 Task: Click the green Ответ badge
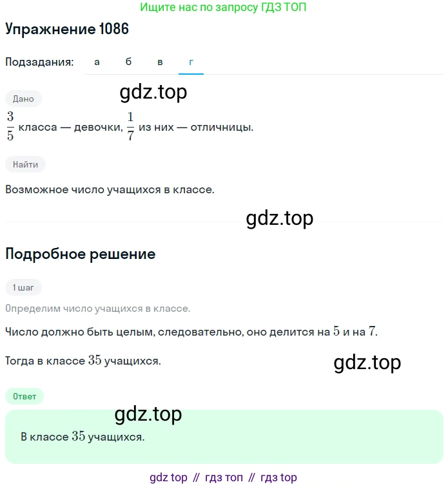[24, 396]
